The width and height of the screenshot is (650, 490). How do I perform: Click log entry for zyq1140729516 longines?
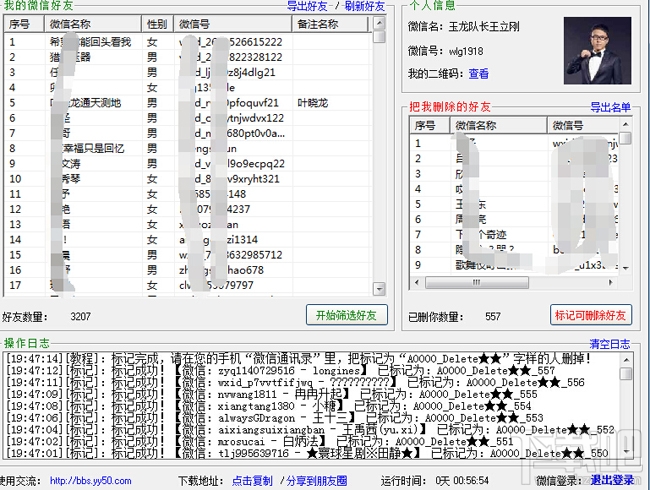coord(281,371)
